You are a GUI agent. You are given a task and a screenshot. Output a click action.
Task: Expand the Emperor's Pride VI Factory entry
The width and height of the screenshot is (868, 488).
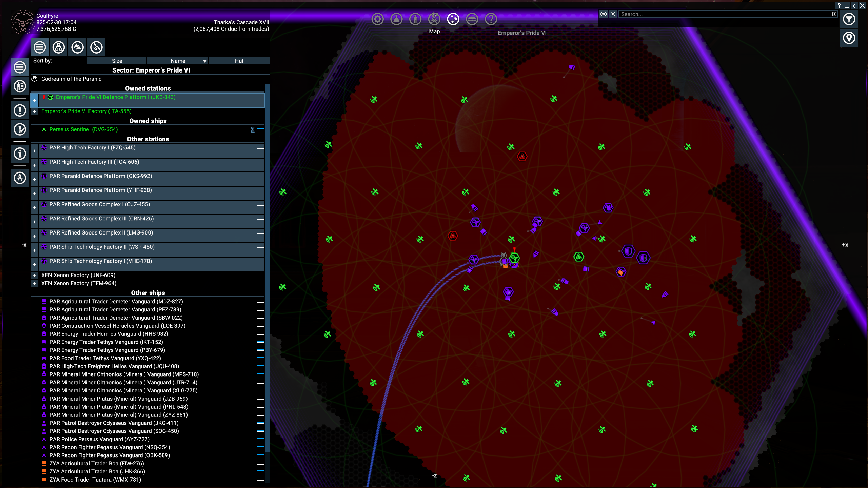pos(34,111)
